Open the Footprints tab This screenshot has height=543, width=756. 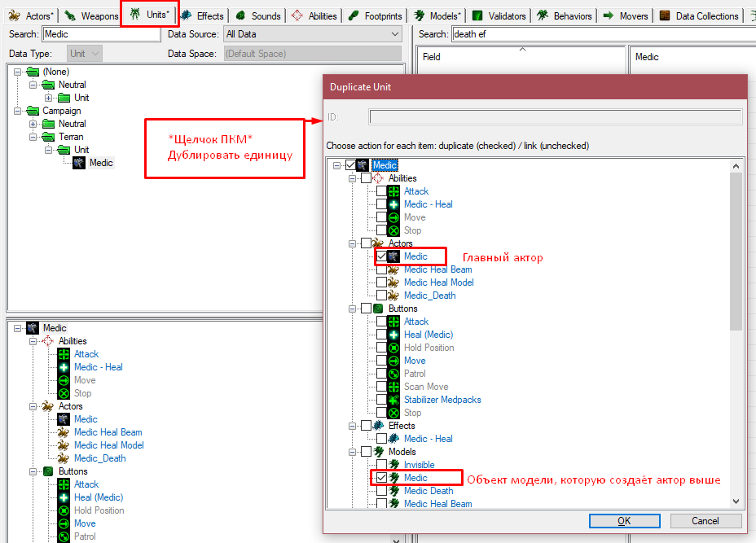pos(375,16)
